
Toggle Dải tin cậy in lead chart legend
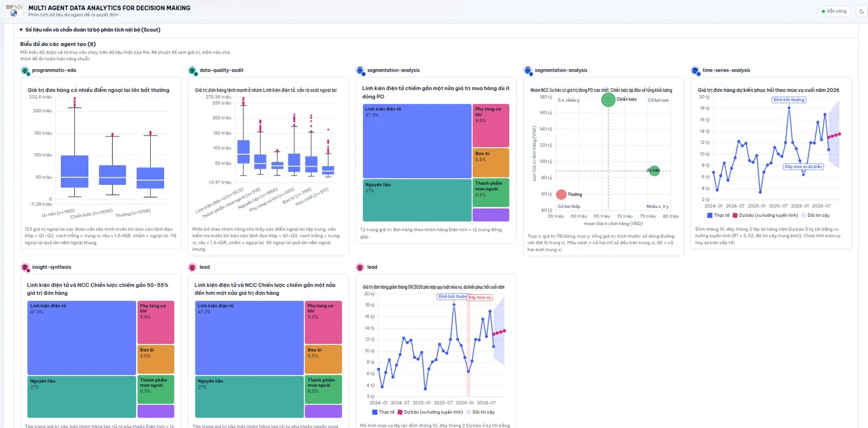[480, 412]
